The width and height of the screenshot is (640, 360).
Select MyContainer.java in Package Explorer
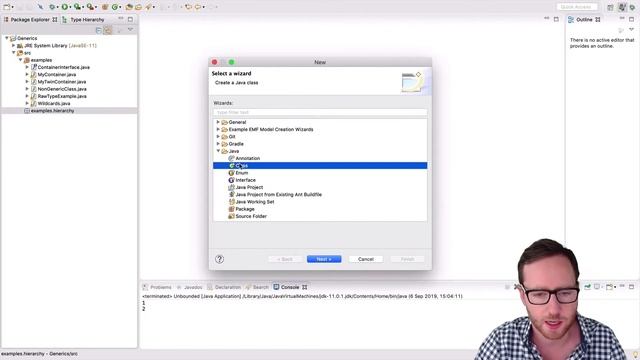pos(56,74)
